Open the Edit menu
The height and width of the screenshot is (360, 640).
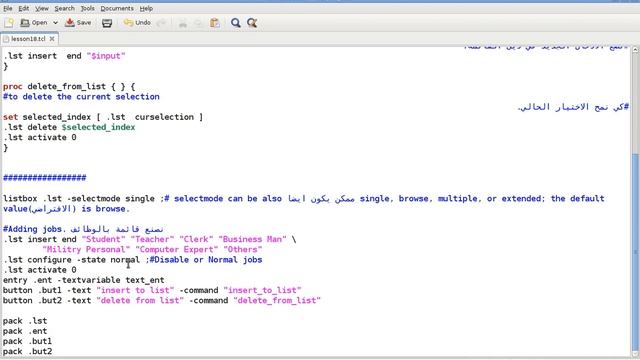(x=24, y=8)
